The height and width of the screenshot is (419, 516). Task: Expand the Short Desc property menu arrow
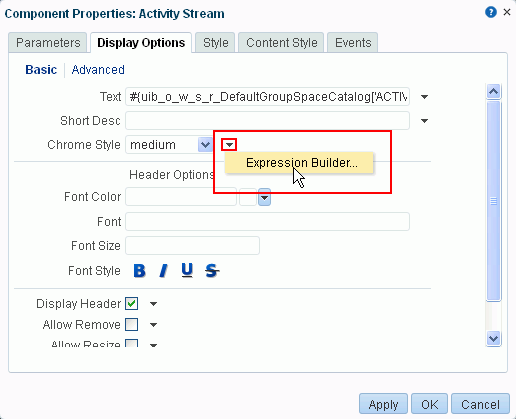(424, 121)
